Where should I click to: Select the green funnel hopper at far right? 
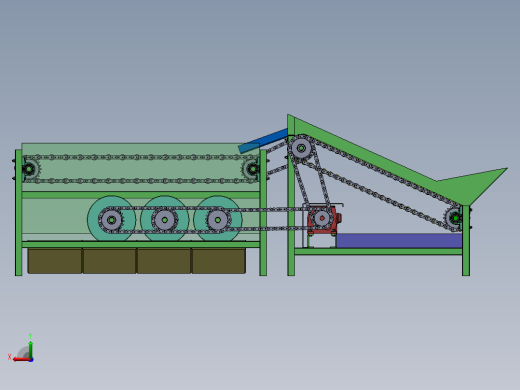[x=473, y=187]
